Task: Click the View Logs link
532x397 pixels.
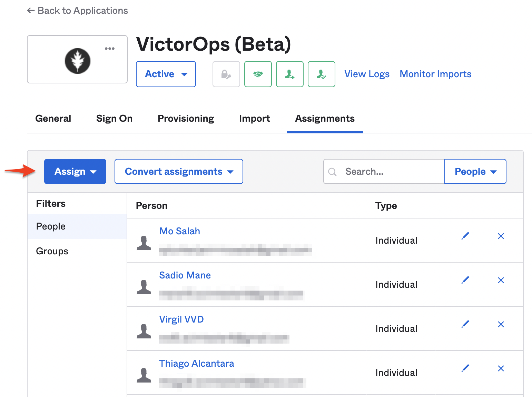Action: coord(367,74)
